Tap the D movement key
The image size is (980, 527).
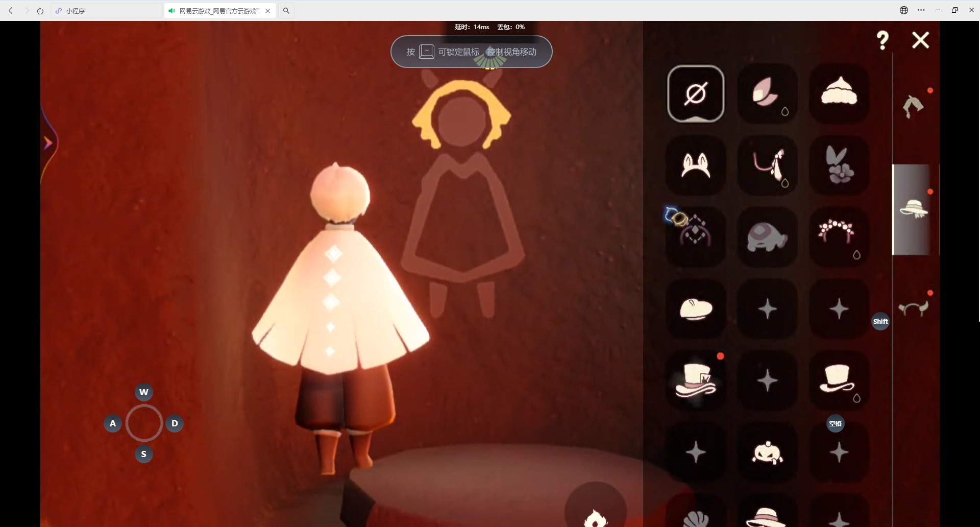click(x=175, y=423)
